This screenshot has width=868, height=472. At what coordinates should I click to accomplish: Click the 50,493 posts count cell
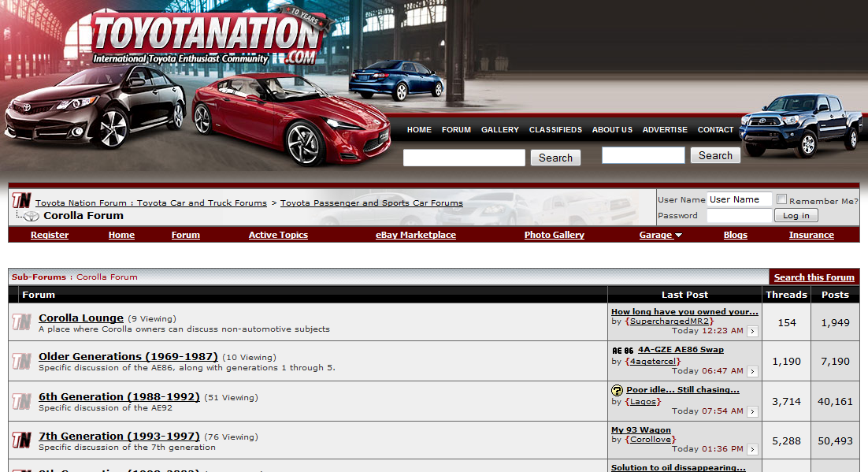(x=836, y=441)
